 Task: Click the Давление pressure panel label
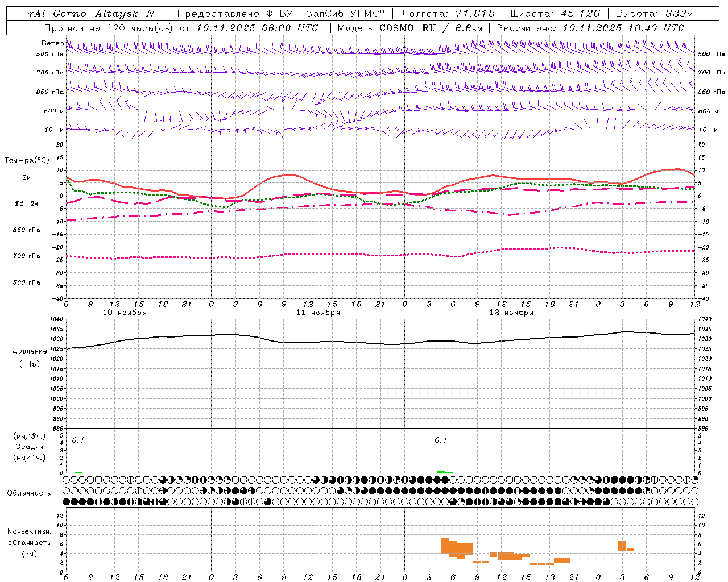pos(30,351)
